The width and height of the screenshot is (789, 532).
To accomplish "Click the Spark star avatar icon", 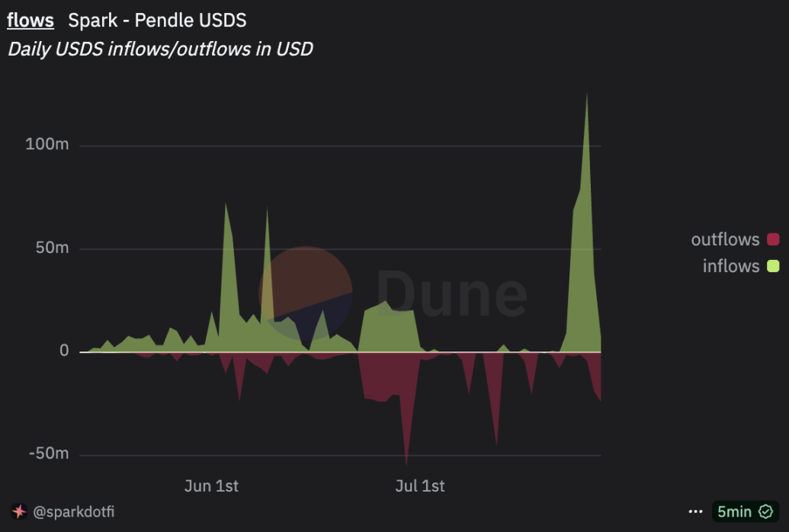I will (19, 511).
